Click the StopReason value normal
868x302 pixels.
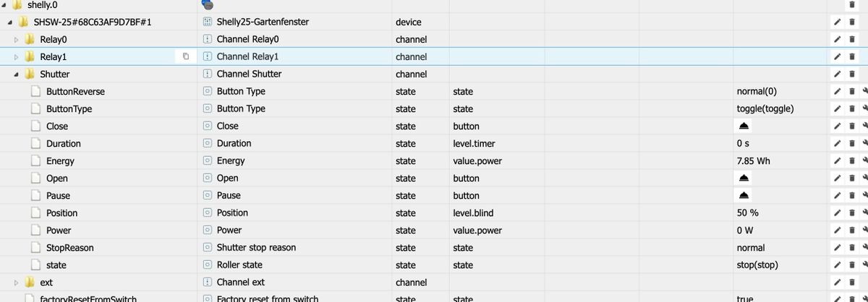tap(750, 247)
